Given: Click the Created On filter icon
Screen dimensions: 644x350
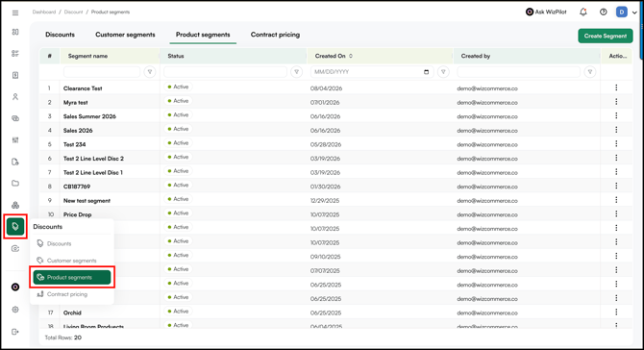Looking at the screenshot, I should pyautogui.click(x=443, y=72).
